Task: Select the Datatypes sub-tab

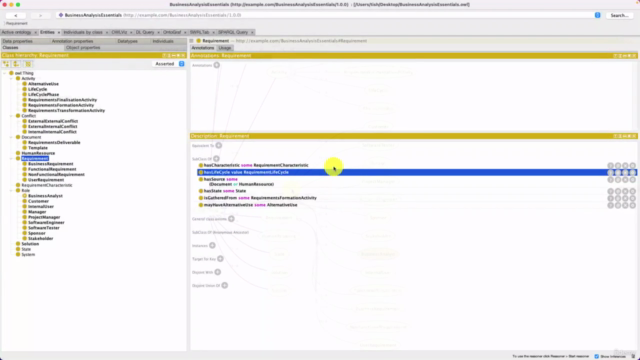Action: [x=127, y=41]
